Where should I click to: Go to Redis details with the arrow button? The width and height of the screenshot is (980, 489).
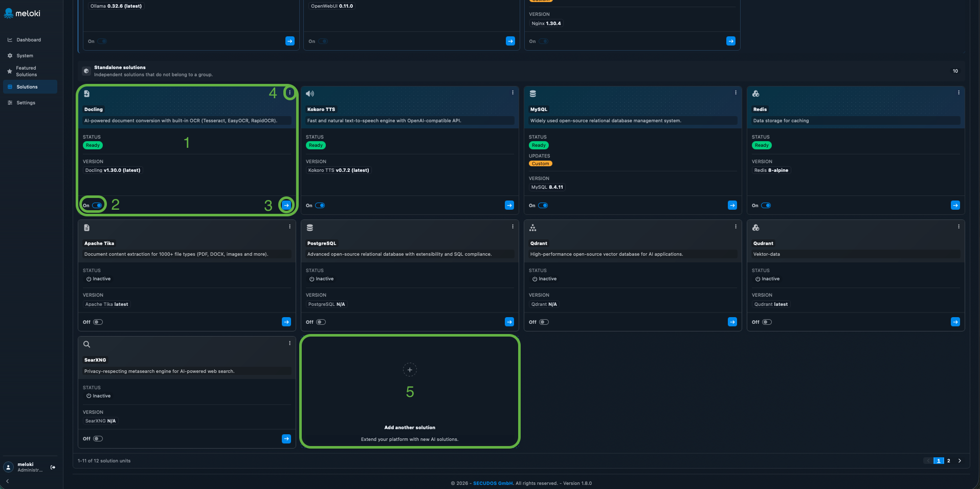click(955, 205)
